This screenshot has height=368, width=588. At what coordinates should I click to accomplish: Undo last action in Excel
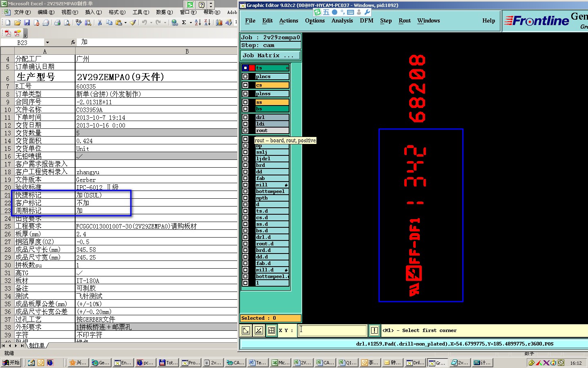click(144, 22)
